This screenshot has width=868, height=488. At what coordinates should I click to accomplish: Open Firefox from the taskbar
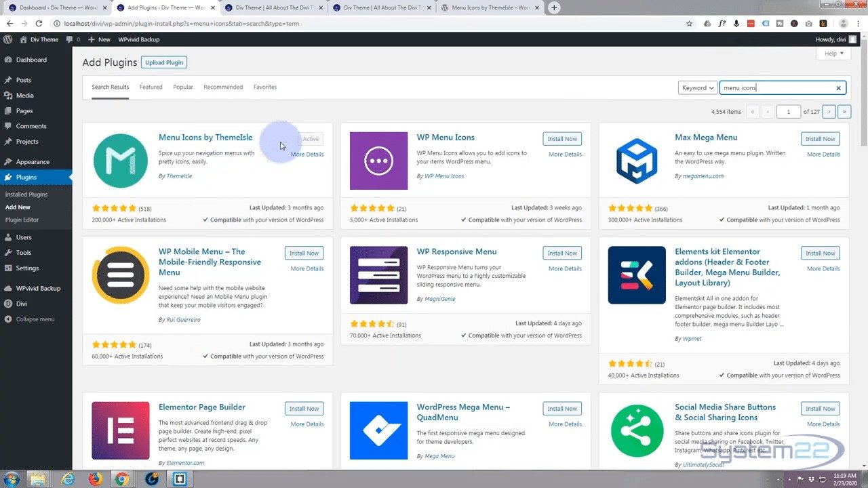95,479
